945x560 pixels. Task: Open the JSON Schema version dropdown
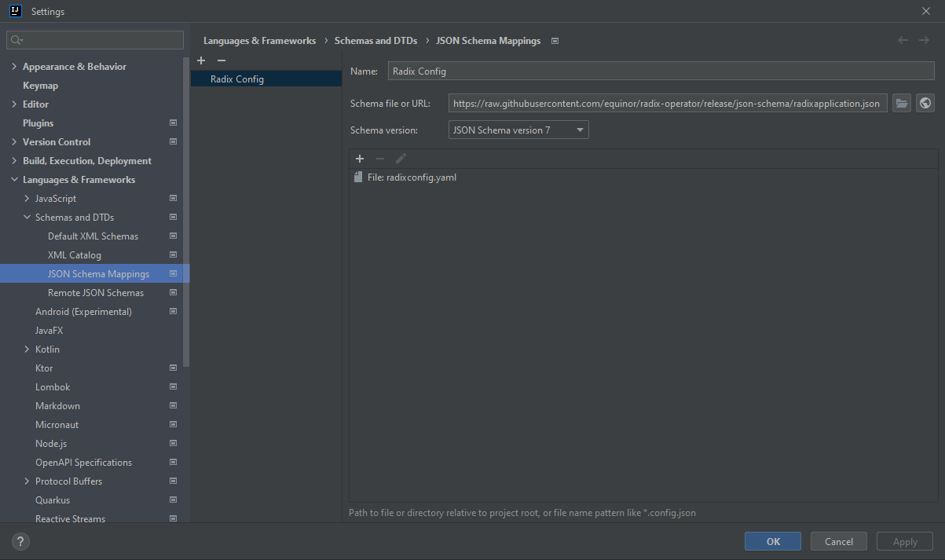579,130
